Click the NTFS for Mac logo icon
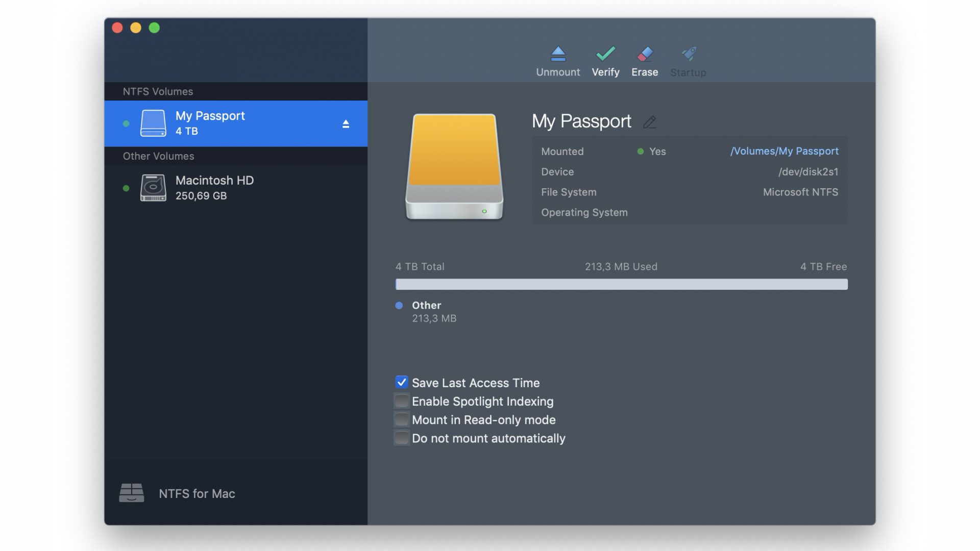The height and width of the screenshot is (551, 980). (132, 493)
